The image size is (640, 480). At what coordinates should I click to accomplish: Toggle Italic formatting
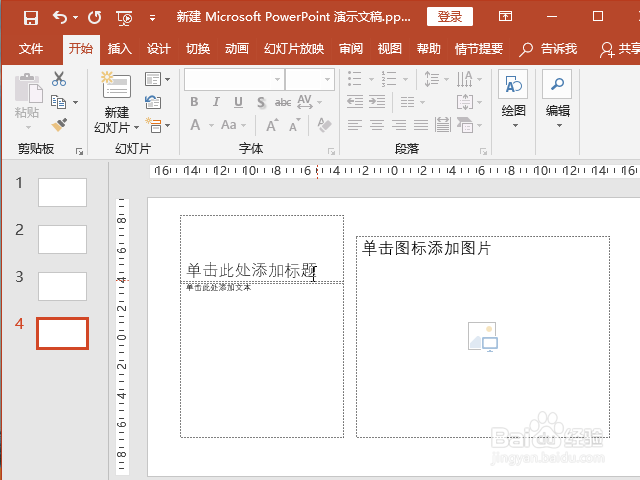click(216, 102)
